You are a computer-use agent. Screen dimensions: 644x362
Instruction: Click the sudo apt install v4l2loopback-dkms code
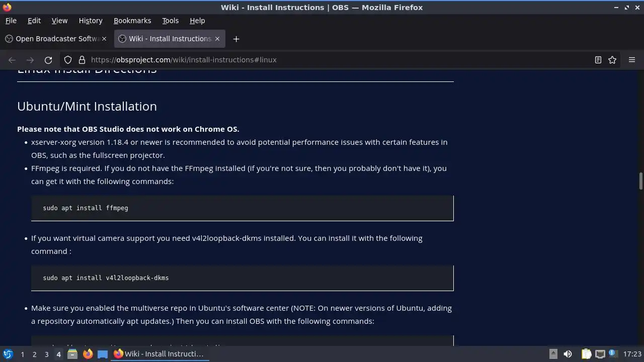pos(106,278)
